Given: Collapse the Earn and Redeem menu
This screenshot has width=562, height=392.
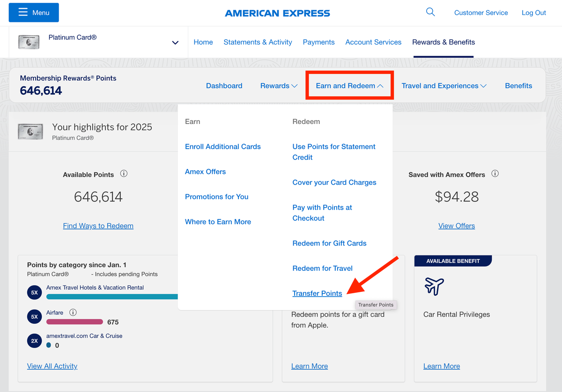Looking at the screenshot, I should tap(349, 86).
